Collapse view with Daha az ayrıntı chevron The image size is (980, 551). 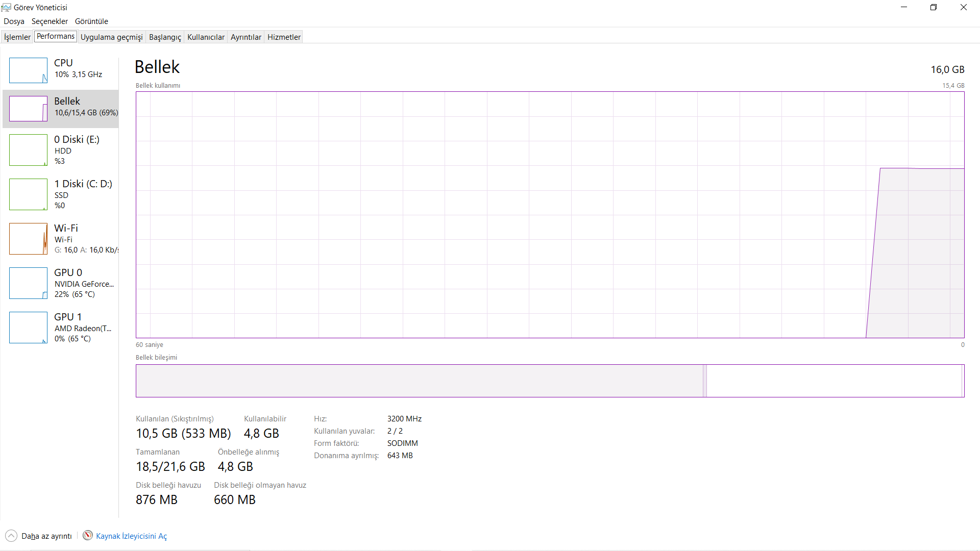[11, 536]
